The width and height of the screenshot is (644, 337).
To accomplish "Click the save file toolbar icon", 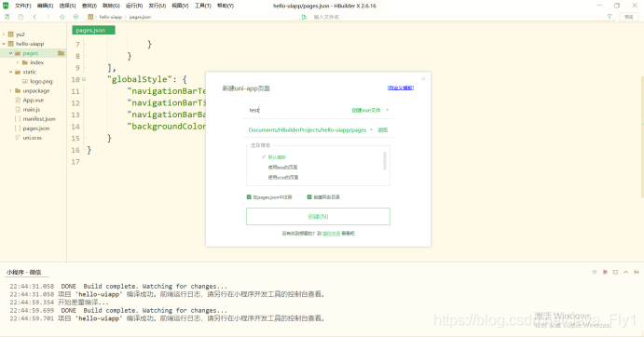I will coord(21,17).
